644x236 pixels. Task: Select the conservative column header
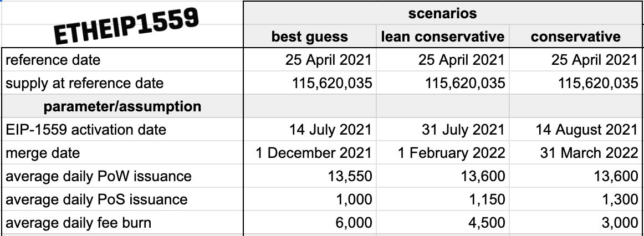pos(576,37)
